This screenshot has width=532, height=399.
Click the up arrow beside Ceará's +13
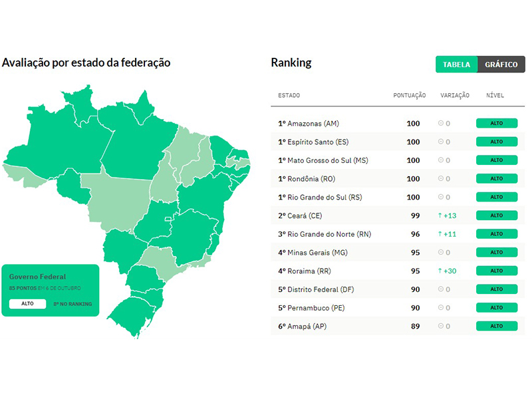(440, 215)
